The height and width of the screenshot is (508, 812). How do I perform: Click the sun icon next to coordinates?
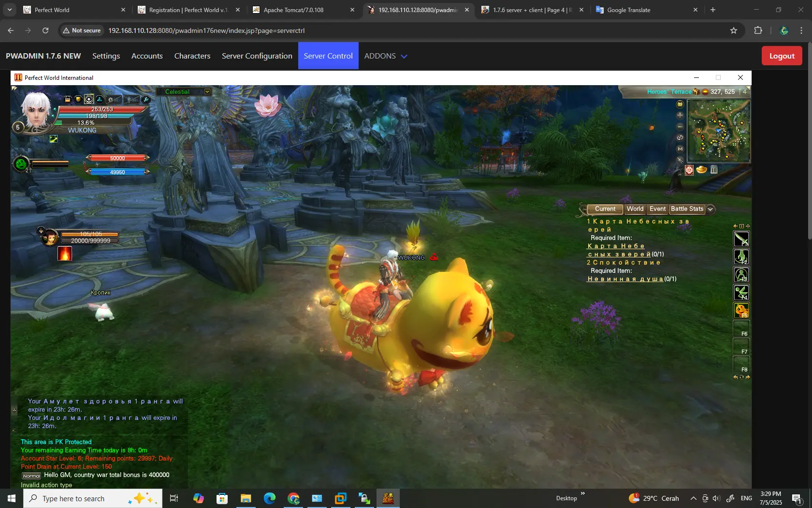[x=705, y=91]
